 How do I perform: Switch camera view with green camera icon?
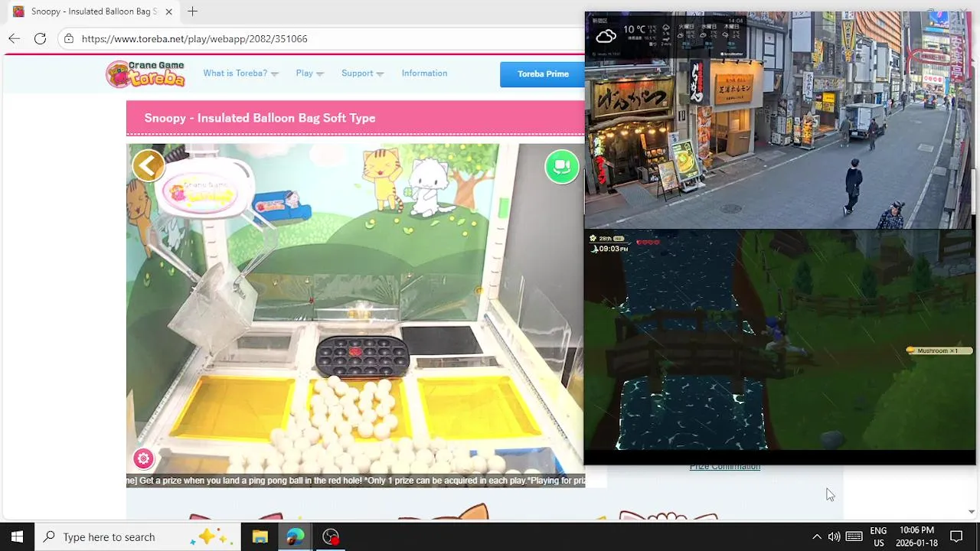pyautogui.click(x=562, y=167)
